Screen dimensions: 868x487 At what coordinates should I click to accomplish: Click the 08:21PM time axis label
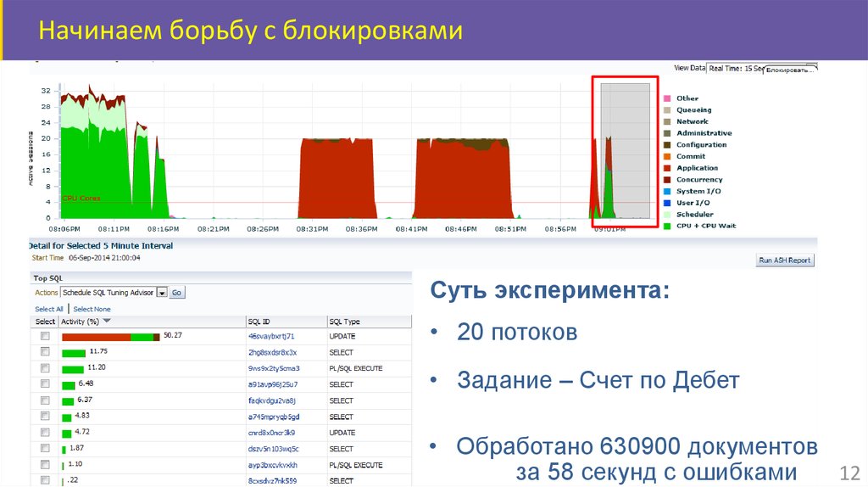(x=213, y=229)
